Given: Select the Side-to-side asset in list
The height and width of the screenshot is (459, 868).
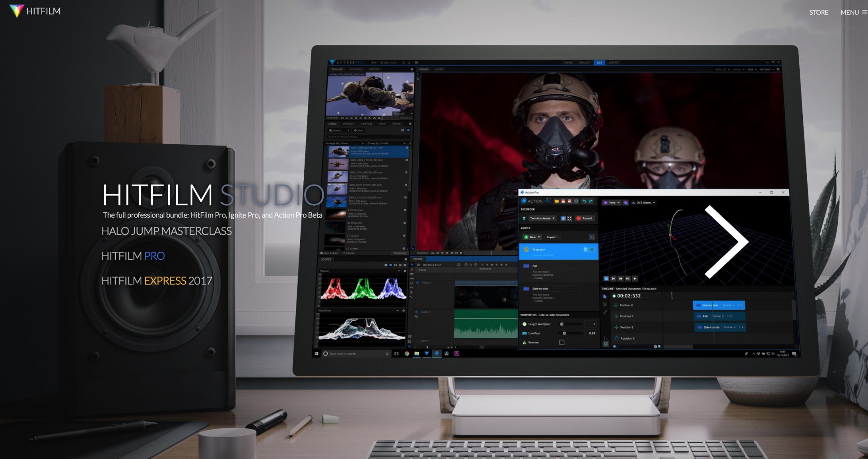Looking at the screenshot, I should pos(558,294).
